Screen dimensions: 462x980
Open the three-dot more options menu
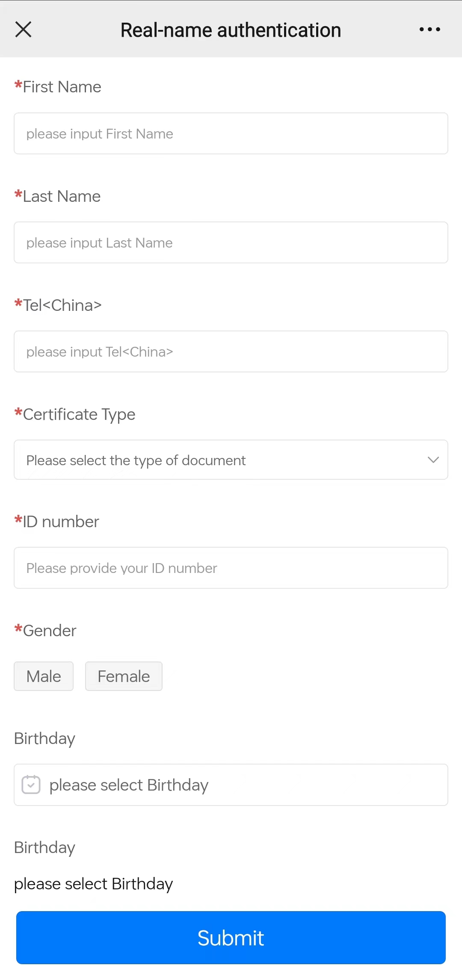429,30
